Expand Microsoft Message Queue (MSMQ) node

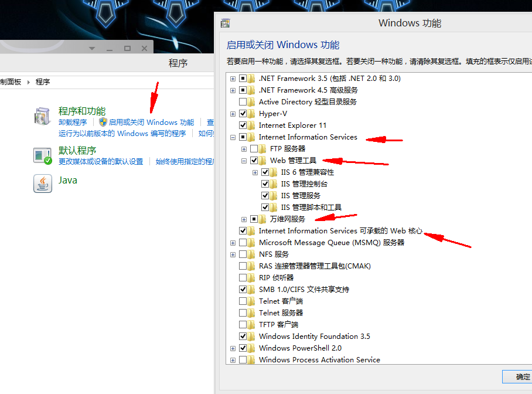[x=233, y=243]
